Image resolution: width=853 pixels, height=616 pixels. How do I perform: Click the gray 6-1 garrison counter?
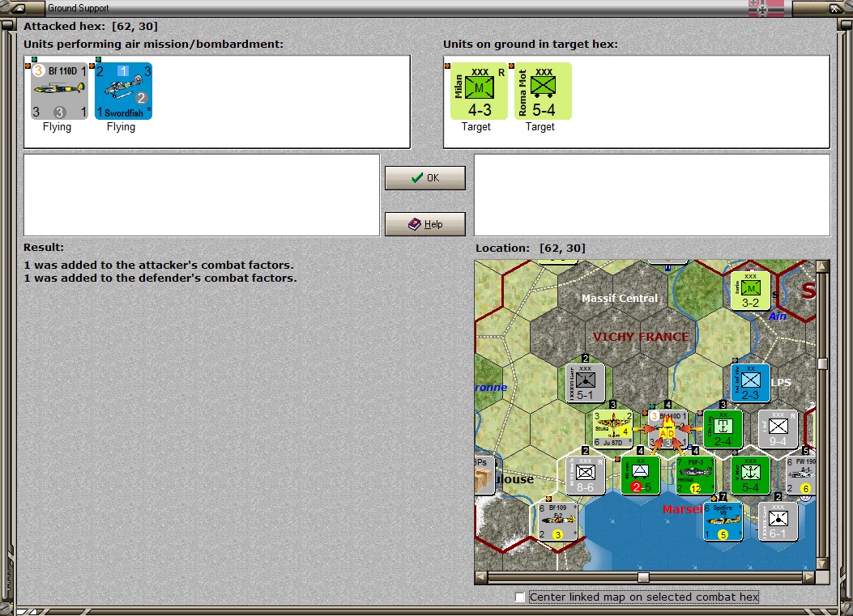778,521
